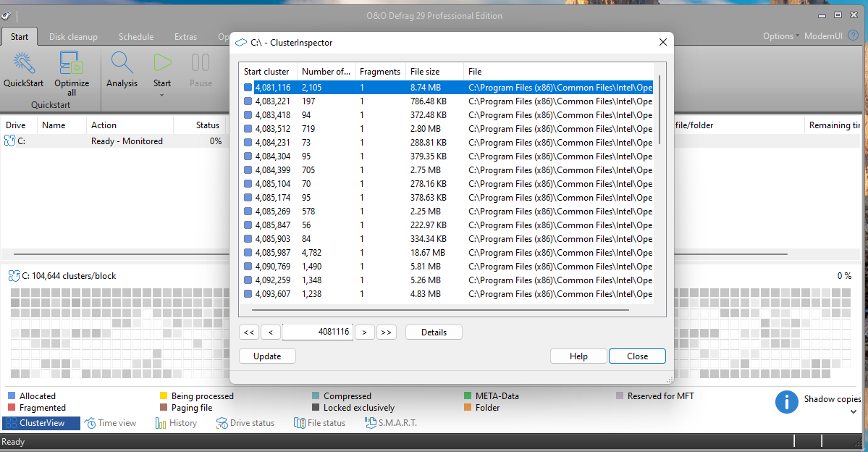868x452 pixels.
Task: Click the Optimize all icon
Action: coord(72,64)
